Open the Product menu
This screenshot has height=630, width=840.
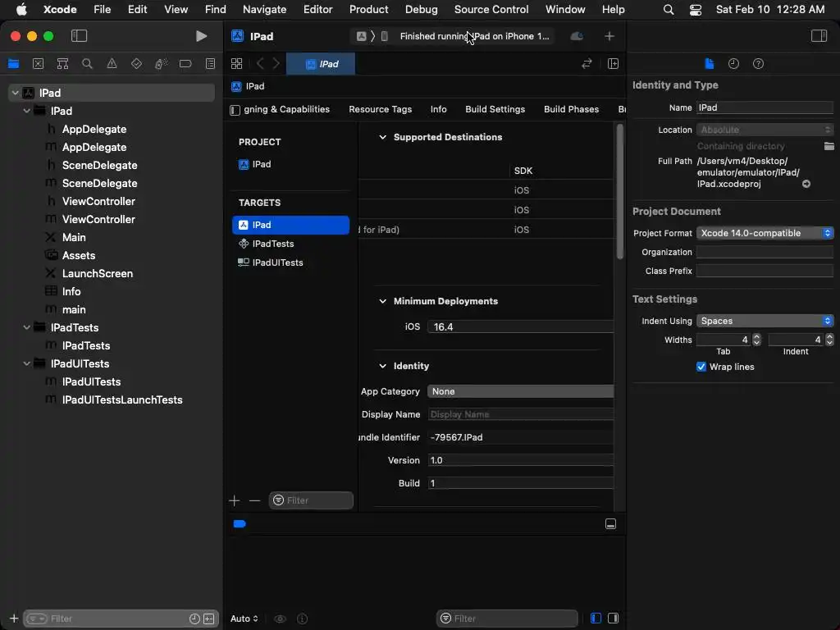point(368,9)
